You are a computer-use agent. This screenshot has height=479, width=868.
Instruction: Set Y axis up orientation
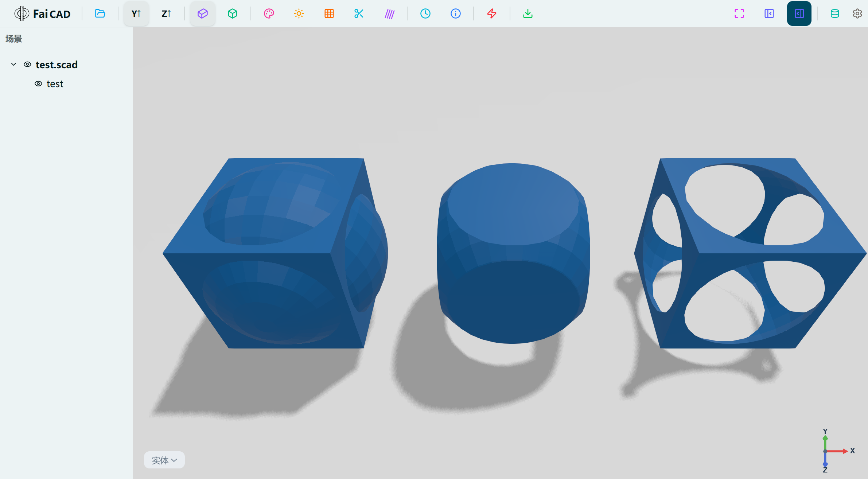click(x=136, y=13)
